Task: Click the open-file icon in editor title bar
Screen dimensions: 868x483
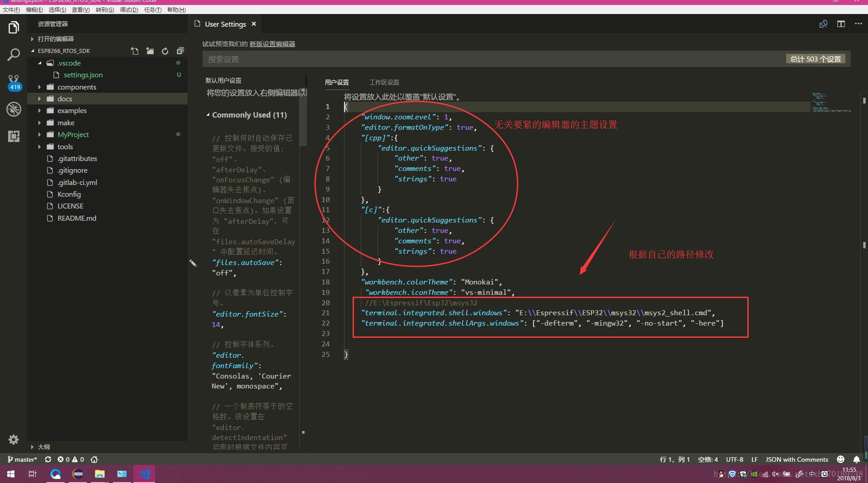Action: point(823,24)
